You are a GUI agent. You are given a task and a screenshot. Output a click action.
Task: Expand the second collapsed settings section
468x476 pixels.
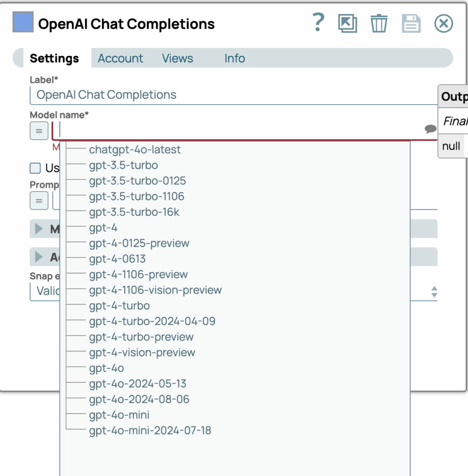[39, 257]
